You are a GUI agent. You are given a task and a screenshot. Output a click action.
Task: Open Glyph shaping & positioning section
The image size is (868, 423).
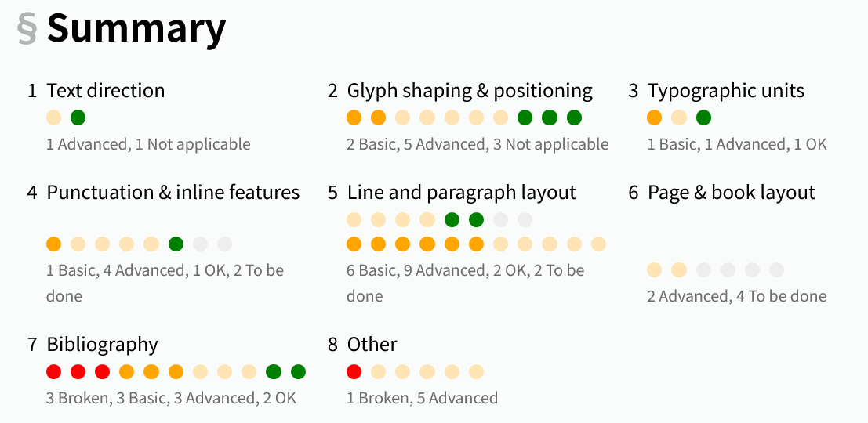coord(470,91)
